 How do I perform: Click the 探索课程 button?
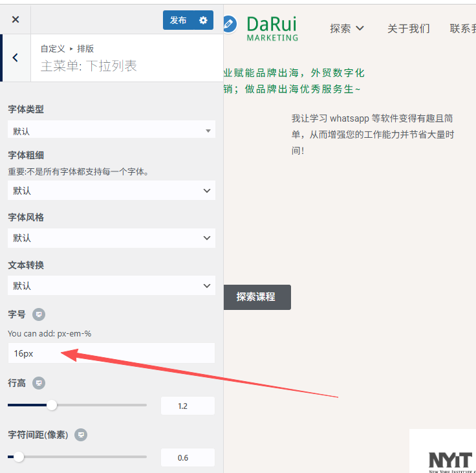tap(257, 297)
